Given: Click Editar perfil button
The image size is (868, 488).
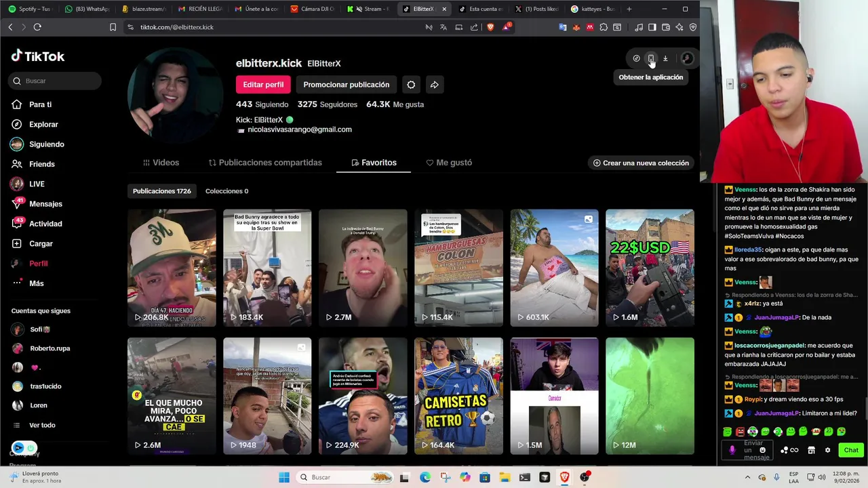Looking at the screenshot, I should (263, 85).
